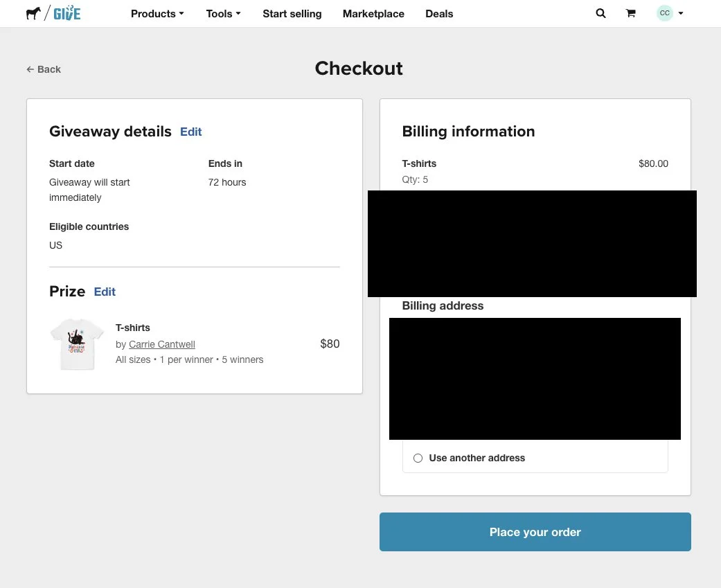Click the Qty: 5 text
The image size is (721, 588).
(415, 180)
